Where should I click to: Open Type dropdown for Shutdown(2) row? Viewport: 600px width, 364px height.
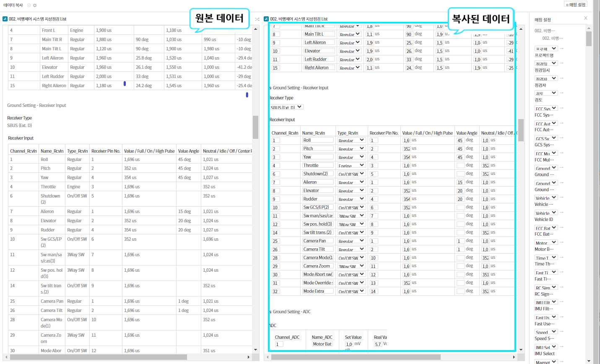click(x=351, y=174)
